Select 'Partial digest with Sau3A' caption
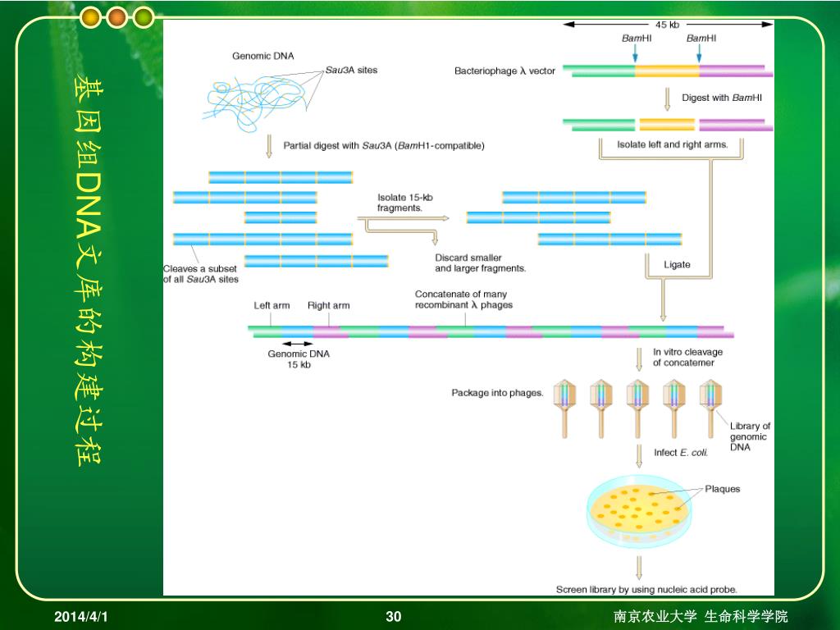This screenshot has height=630, width=840. click(384, 146)
